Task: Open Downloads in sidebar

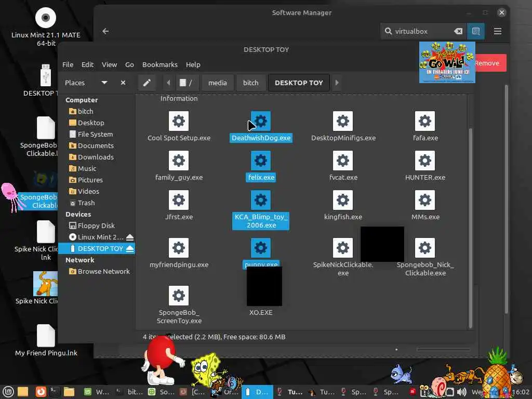Action: pyautogui.click(x=97, y=157)
